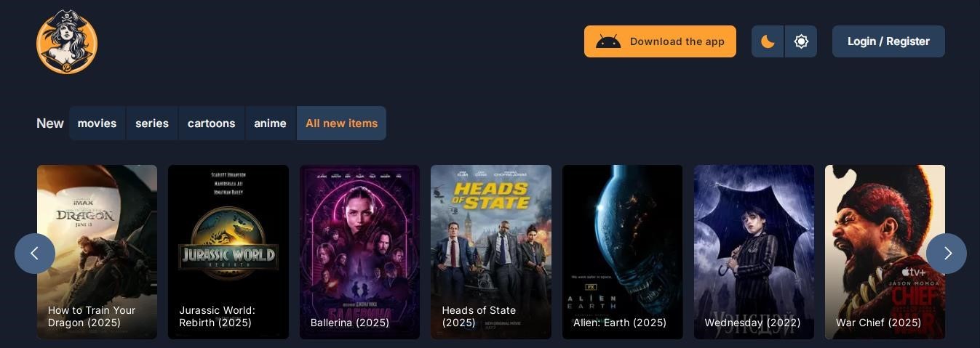The image size is (980, 348).
Task: Open the Alien: Earth poster
Action: click(x=623, y=252)
